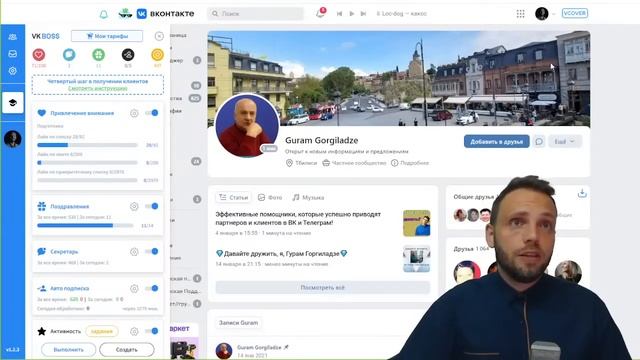Skip to next track in header player
The height and width of the screenshot is (360, 640).
pyautogui.click(x=363, y=14)
